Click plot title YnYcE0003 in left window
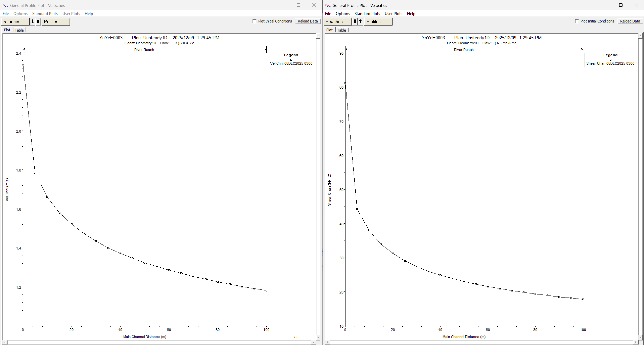The width and height of the screenshot is (644, 345). [111, 38]
